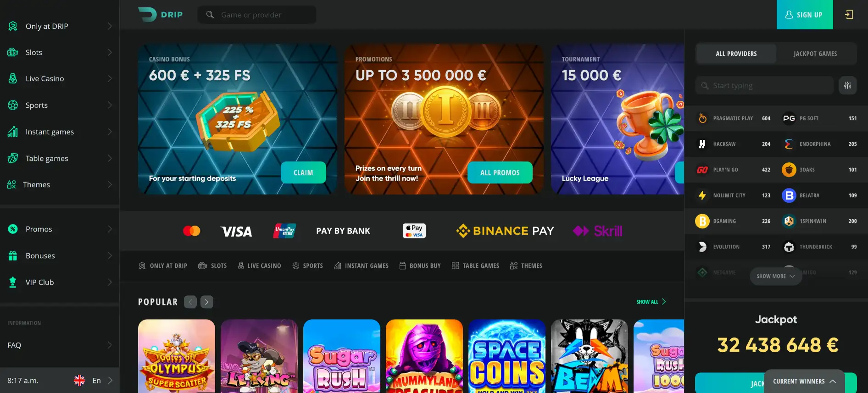Claim the casino bonus
This screenshot has height=393, width=868.
point(303,172)
